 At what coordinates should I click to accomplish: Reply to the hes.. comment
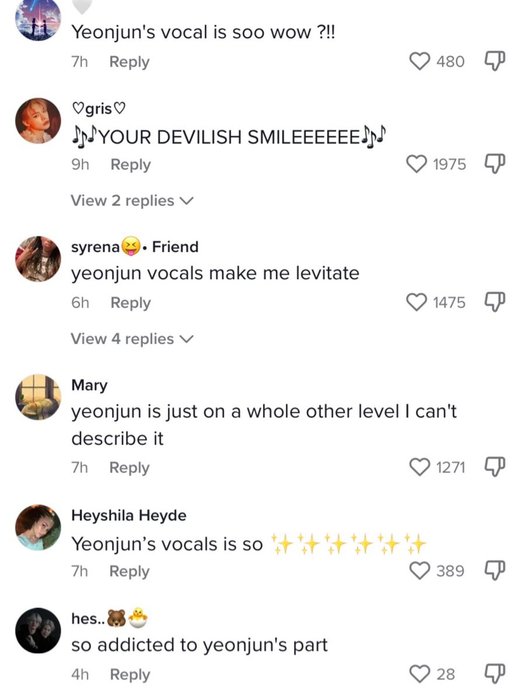(x=130, y=674)
